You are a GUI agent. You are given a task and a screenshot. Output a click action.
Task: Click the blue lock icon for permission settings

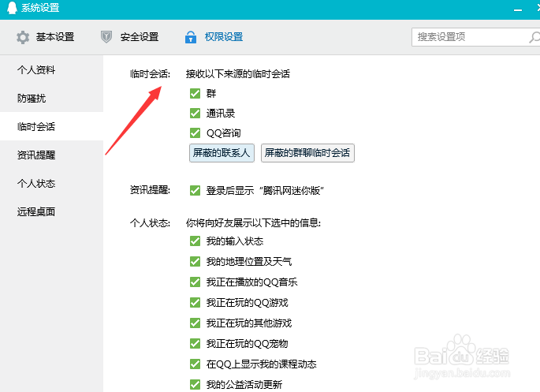[191, 37]
